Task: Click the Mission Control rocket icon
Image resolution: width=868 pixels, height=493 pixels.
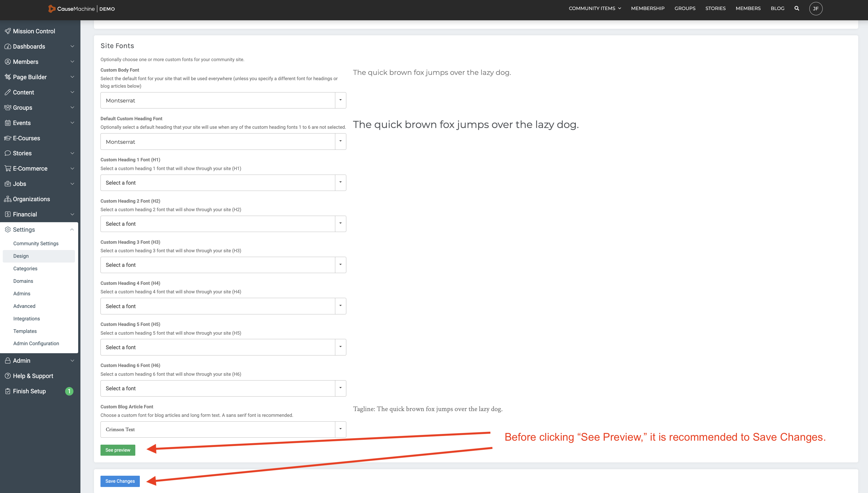Action: (x=8, y=31)
